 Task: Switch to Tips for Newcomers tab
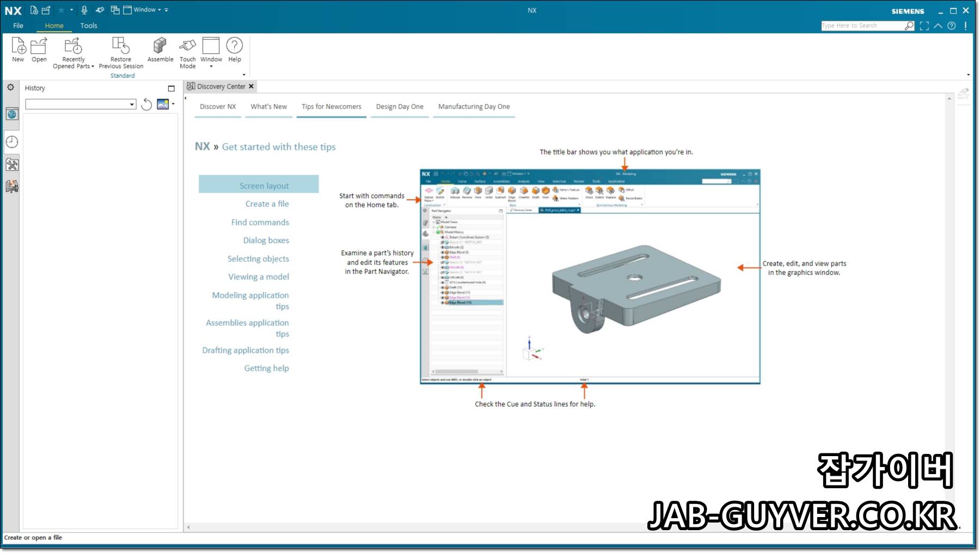click(332, 107)
